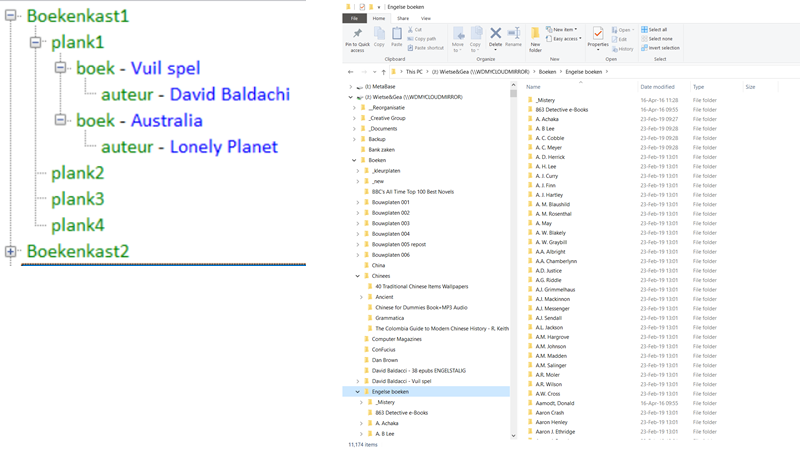Collapse the plank1 node
Image resolution: width=800 pixels, height=450 pixels.
coord(36,43)
